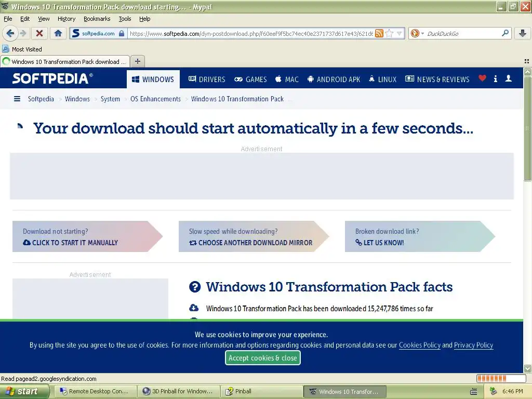Stop page loading with the red X
This screenshot has height=399, width=532.
click(39, 33)
